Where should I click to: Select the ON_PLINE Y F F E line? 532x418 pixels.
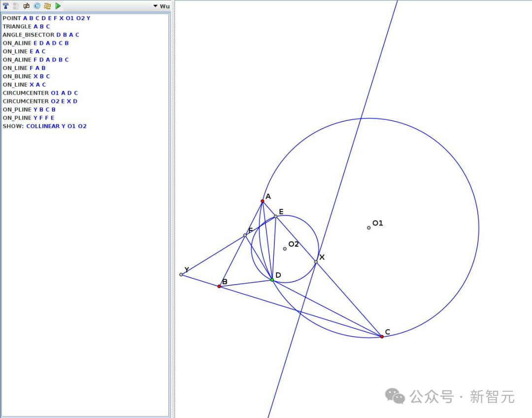coord(29,118)
